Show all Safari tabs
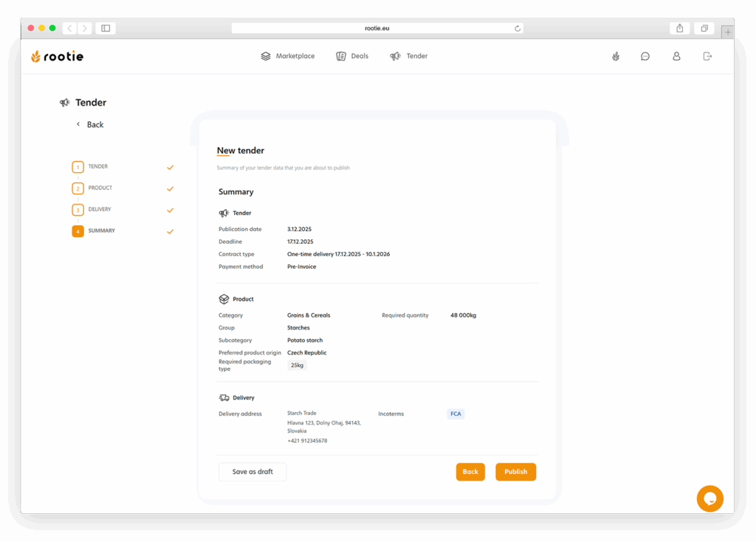Screen dimensions: 756x542 (704, 28)
